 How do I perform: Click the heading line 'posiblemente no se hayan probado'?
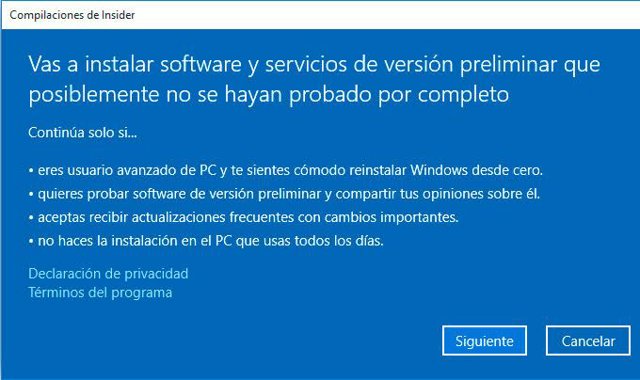click(269, 95)
